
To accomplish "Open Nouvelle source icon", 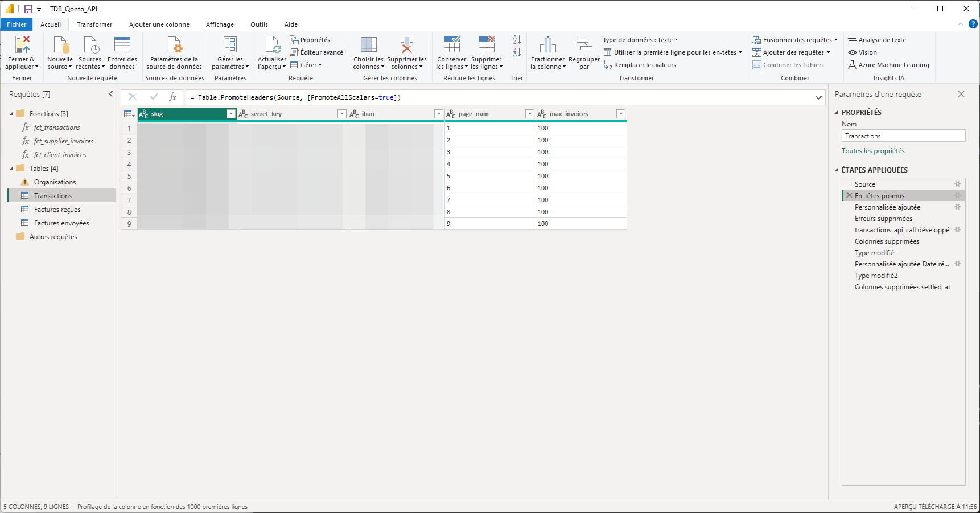I will (x=60, y=45).
